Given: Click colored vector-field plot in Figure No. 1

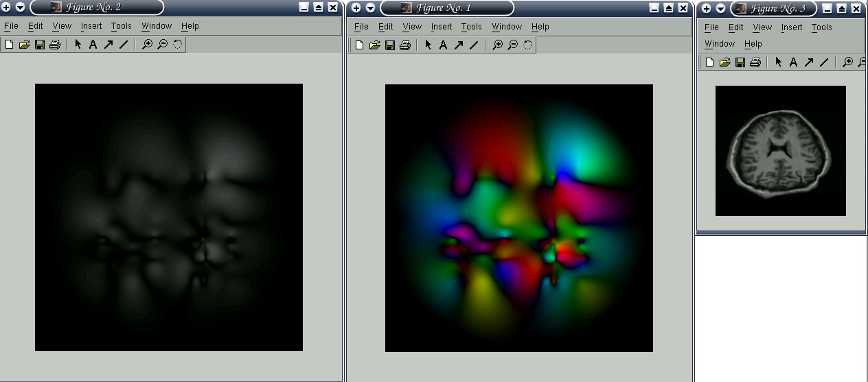Looking at the screenshot, I should [519, 218].
